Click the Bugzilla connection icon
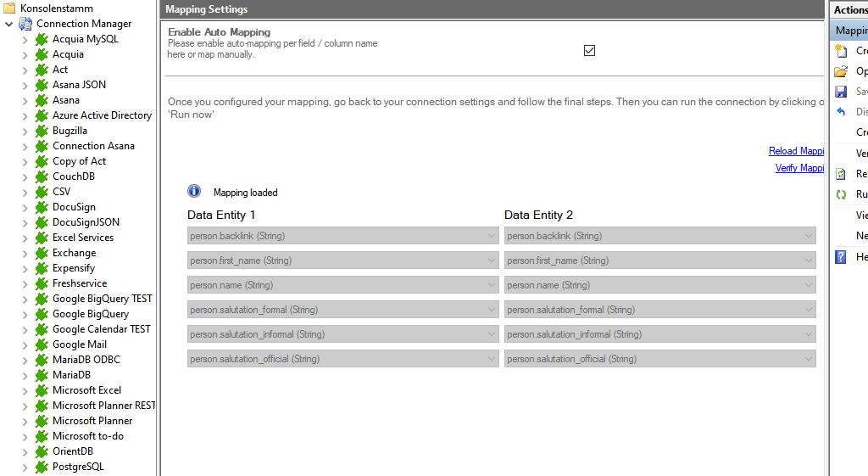868x476 pixels. click(42, 131)
